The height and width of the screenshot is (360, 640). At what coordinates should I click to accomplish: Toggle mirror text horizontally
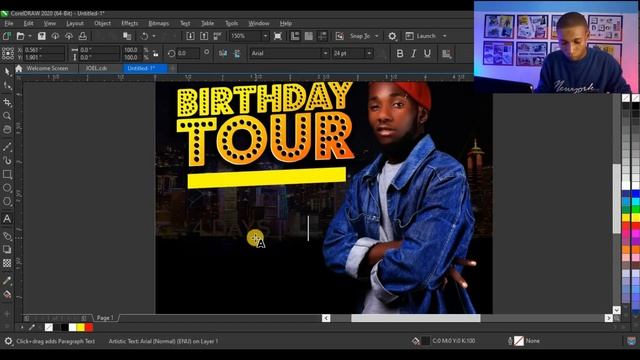click(x=223, y=53)
